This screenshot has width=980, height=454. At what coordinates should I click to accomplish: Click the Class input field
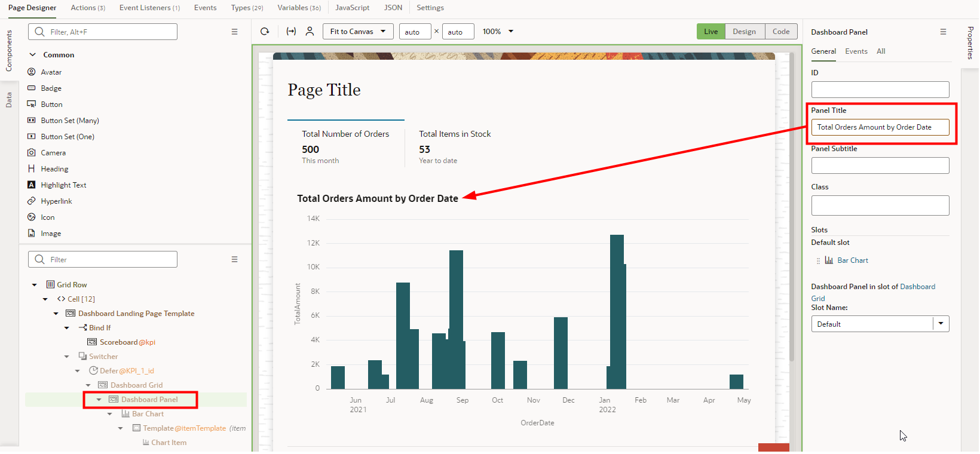pos(880,205)
